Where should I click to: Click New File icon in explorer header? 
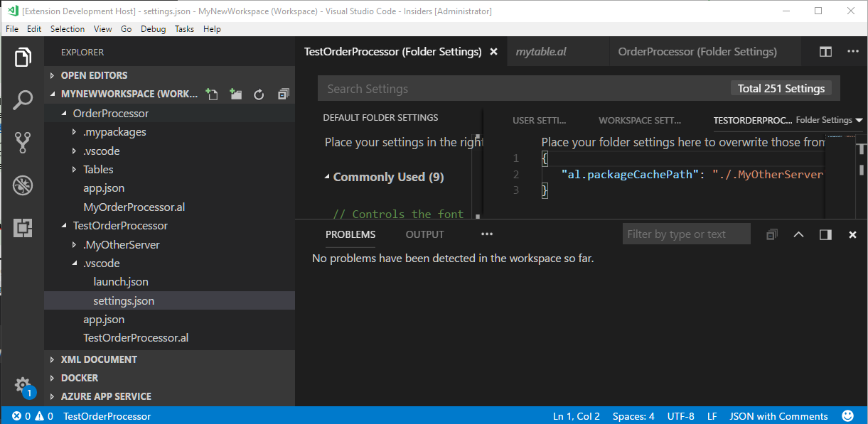211,94
